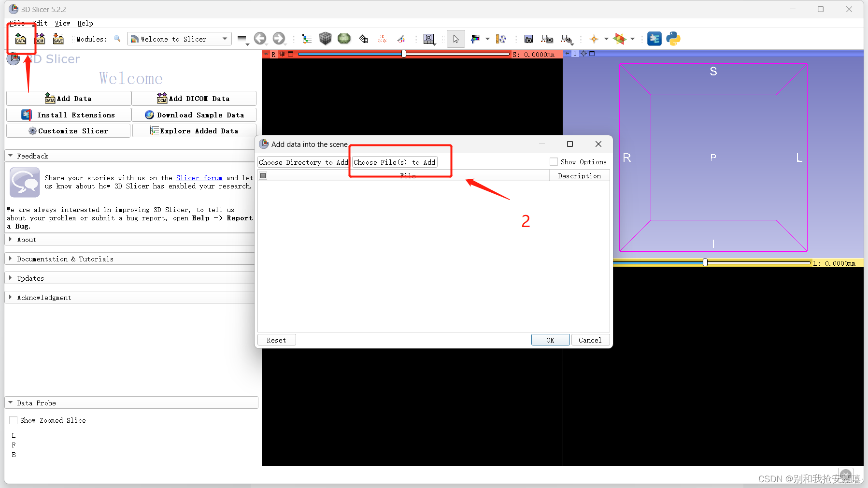Open the module finder magnifier icon

117,39
